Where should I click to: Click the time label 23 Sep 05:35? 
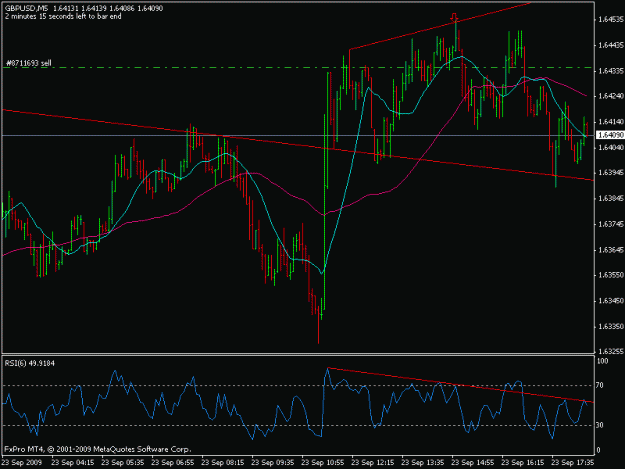pyautogui.click(x=123, y=463)
